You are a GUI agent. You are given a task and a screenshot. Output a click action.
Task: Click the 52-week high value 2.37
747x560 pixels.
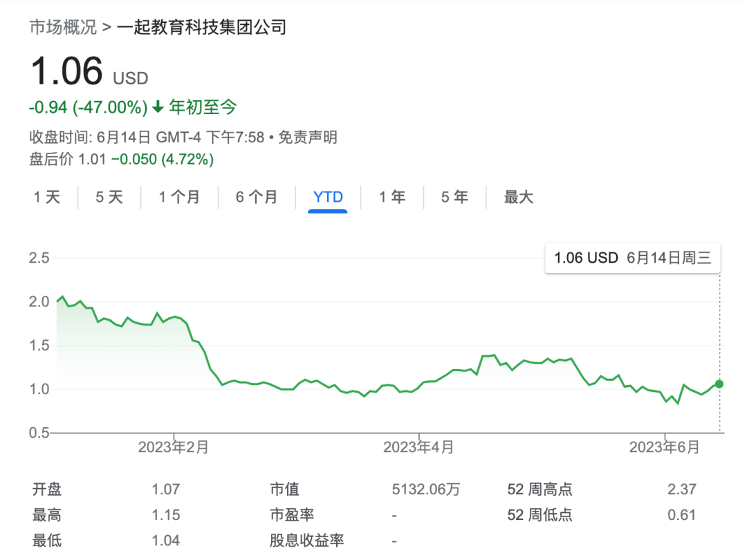click(682, 489)
